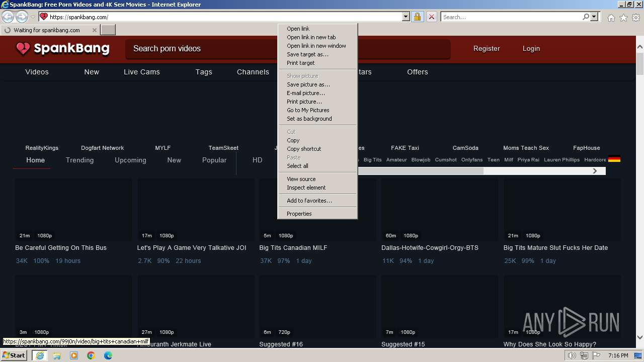Screen dimensions: 644x362
Task: Stop loading with the red X button
Action: (x=432, y=17)
